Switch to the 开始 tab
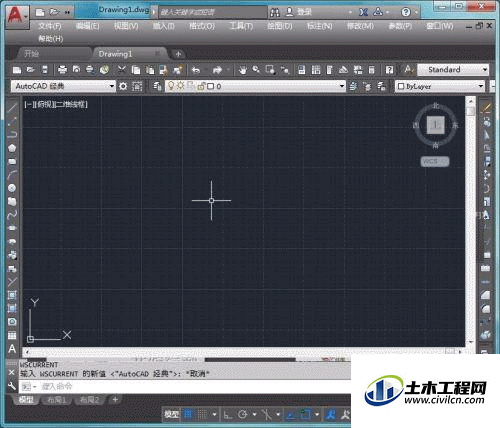Screen dimensions: 500x428 (32, 54)
